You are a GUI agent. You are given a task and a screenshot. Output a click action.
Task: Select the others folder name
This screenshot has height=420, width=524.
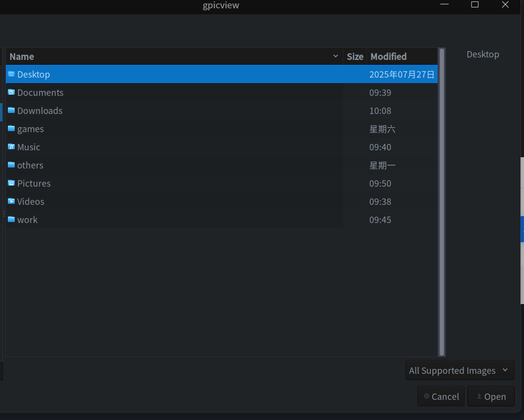pyautogui.click(x=30, y=165)
